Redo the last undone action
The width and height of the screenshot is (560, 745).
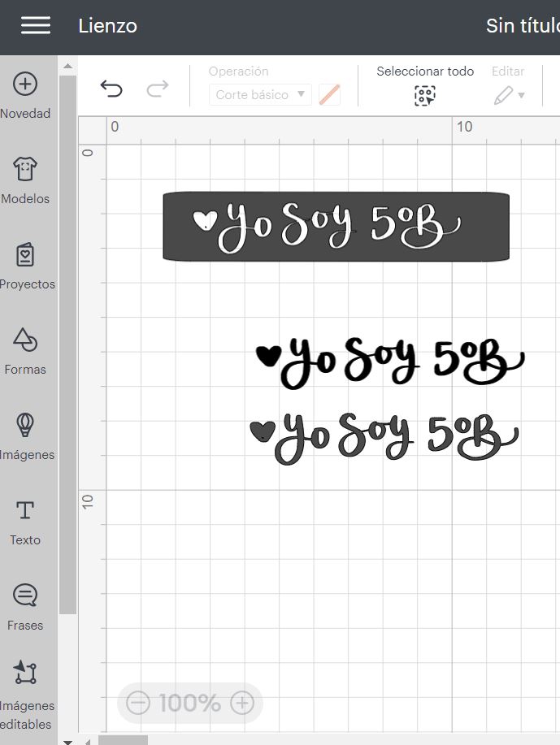158,89
